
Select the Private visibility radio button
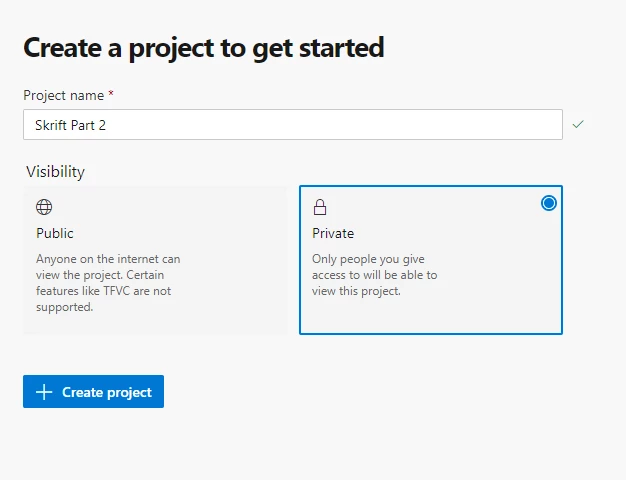pyautogui.click(x=549, y=203)
